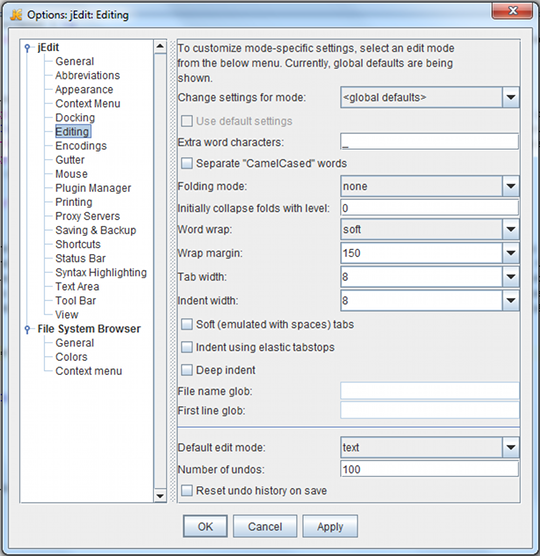The image size is (540, 556).
Task: Click the split pane divider handle
Action: click(173, 271)
